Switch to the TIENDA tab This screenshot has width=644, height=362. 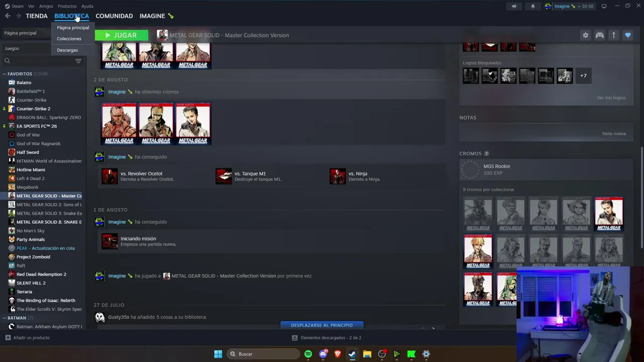pos(37,16)
